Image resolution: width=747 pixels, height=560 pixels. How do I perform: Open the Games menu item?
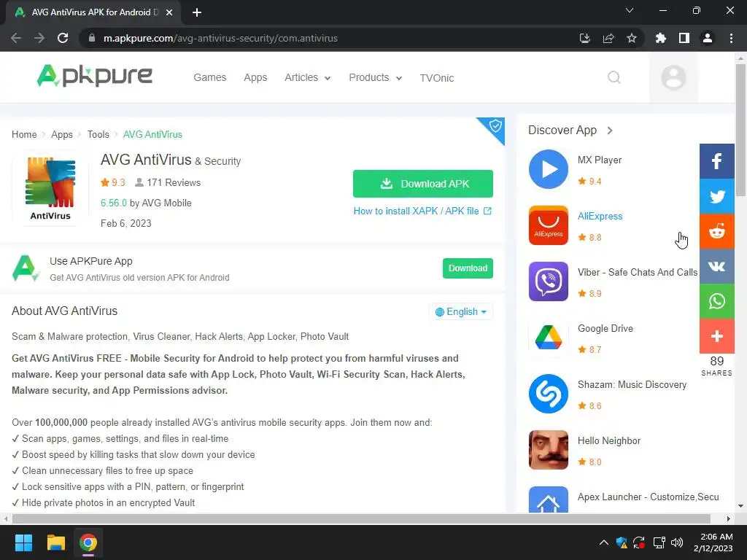pyautogui.click(x=209, y=77)
